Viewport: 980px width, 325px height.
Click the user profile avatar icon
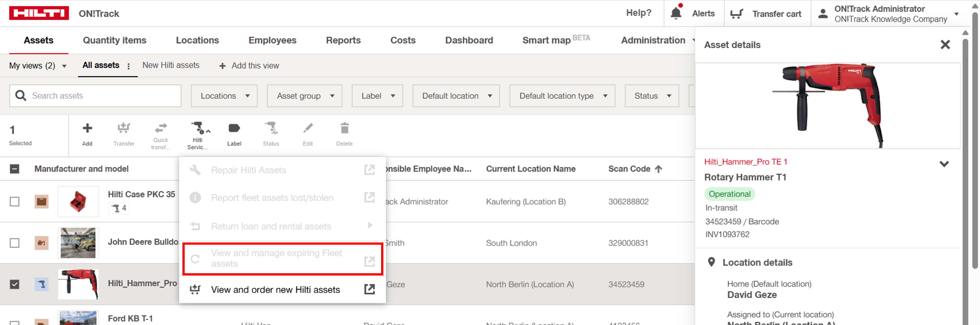point(823,14)
